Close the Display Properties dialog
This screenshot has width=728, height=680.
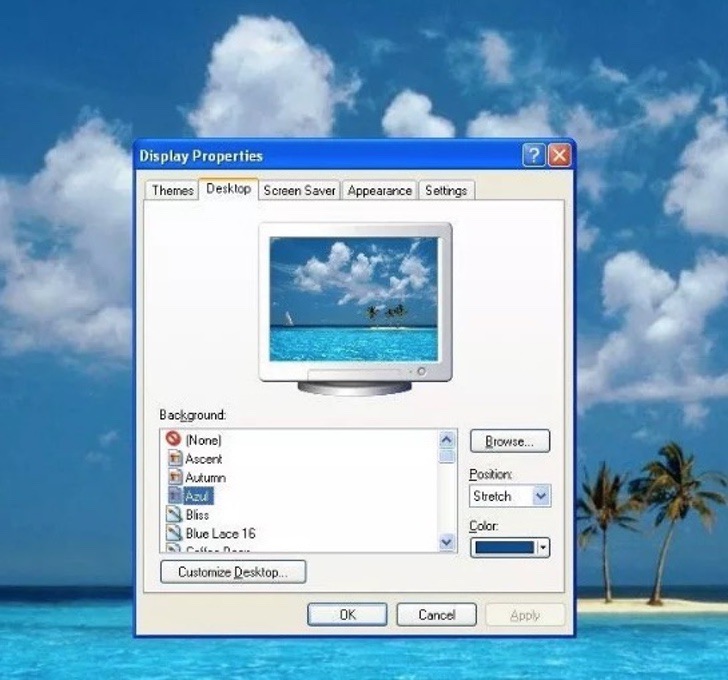559,155
